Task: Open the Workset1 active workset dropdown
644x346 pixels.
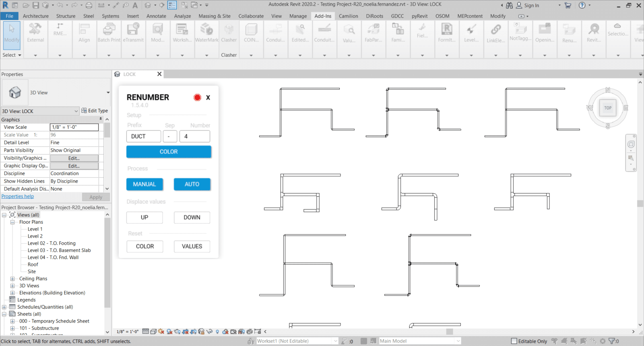Action: [x=336, y=341]
